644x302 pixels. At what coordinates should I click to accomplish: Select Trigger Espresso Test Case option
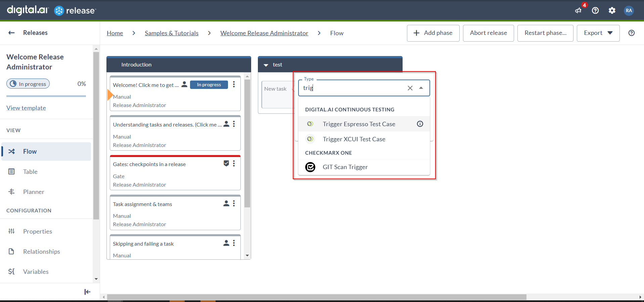click(364, 124)
